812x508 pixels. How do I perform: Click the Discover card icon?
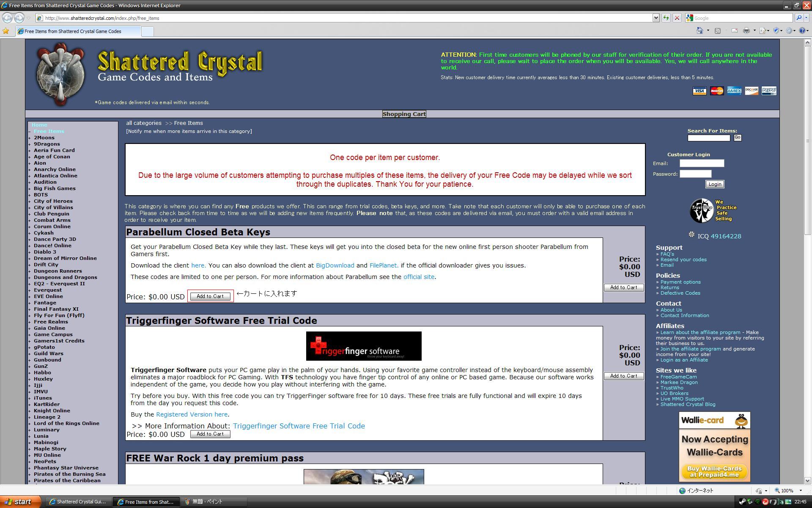coord(752,91)
